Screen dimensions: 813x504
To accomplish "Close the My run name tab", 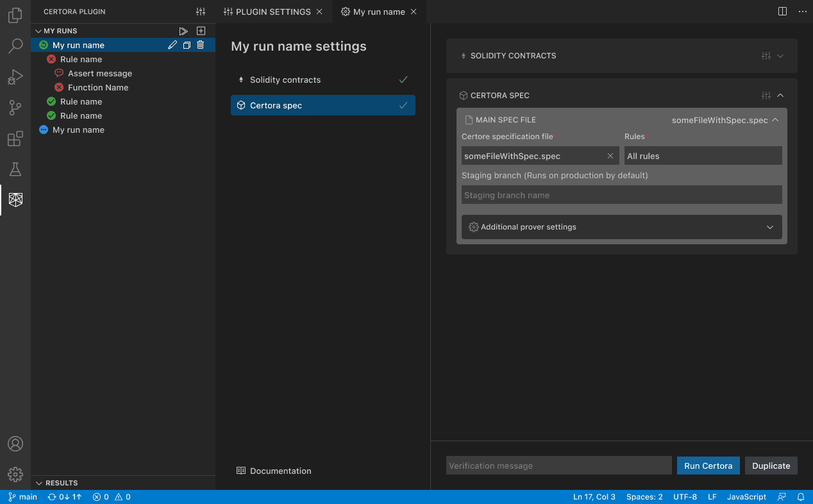I will [x=414, y=12].
